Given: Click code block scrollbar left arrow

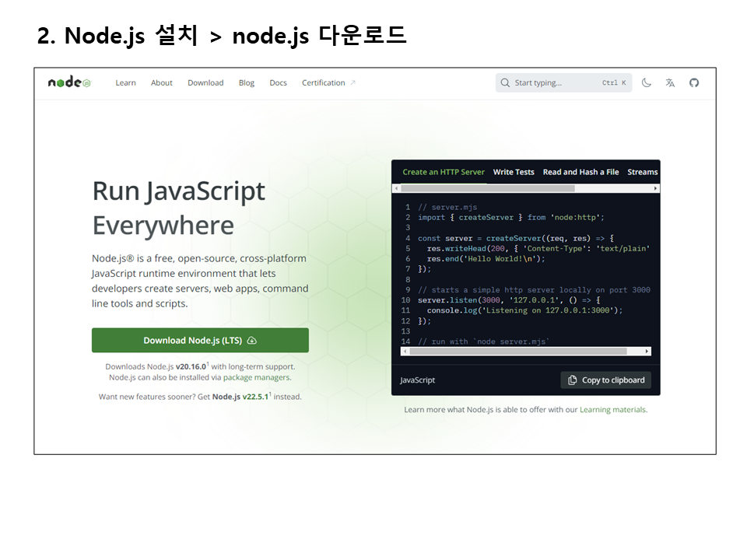Looking at the screenshot, I should (x=405, y=352).
